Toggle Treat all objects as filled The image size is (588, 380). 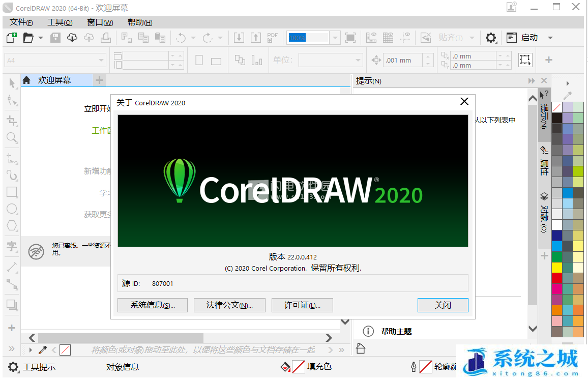click(525, 60)
